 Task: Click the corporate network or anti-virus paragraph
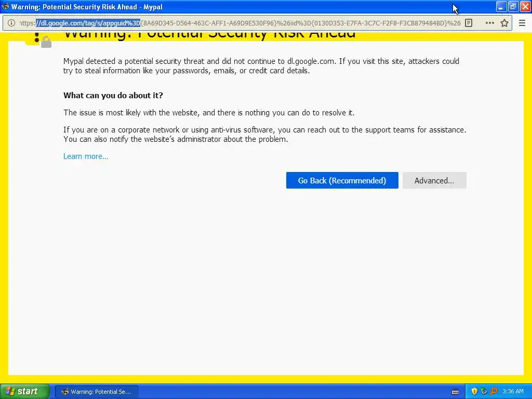tap(264, 135)
